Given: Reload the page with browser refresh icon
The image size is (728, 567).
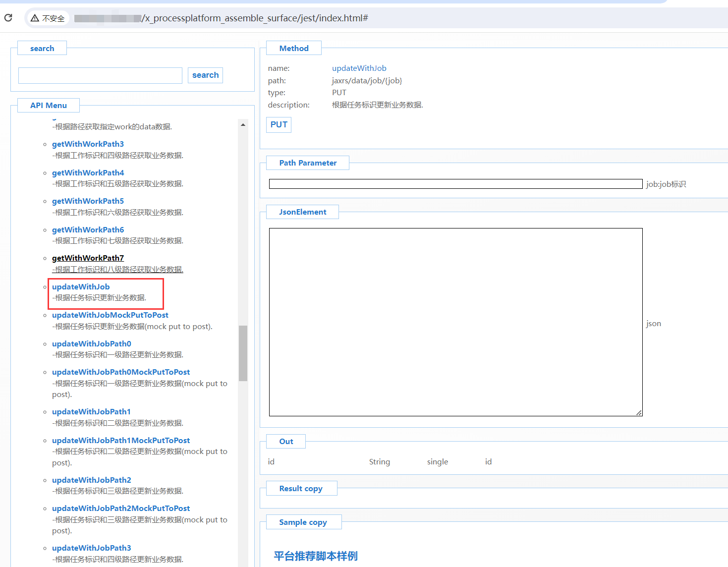Looking at the screenshot, I should 8,18.
